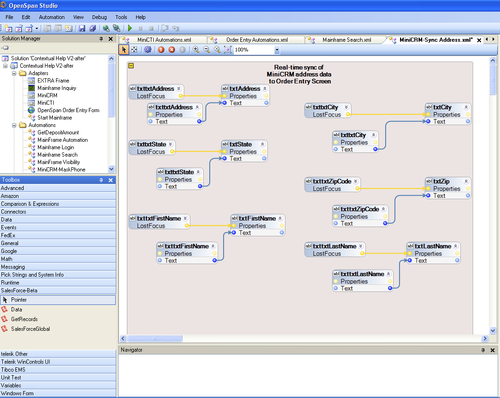This screenshot has width=500, height=398.
Task: Select MiniCRM adapter in Solution tree
Action: 47,96
